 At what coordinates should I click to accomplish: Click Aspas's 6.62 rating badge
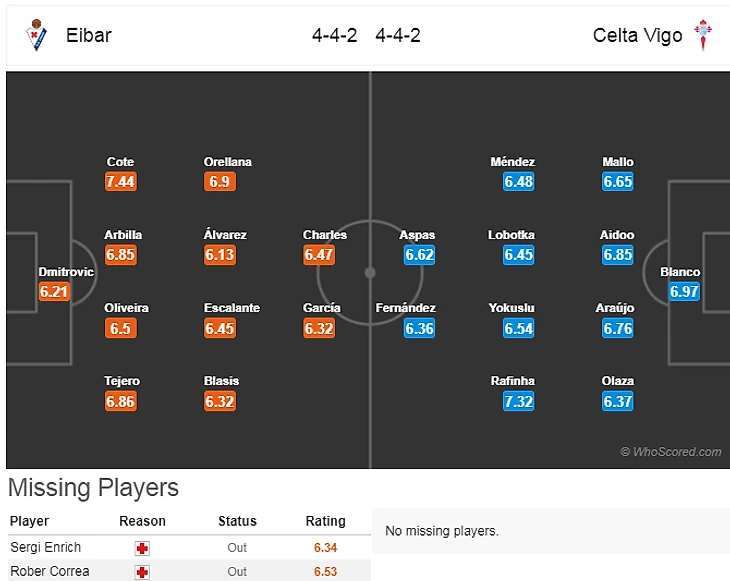(419, 255)
